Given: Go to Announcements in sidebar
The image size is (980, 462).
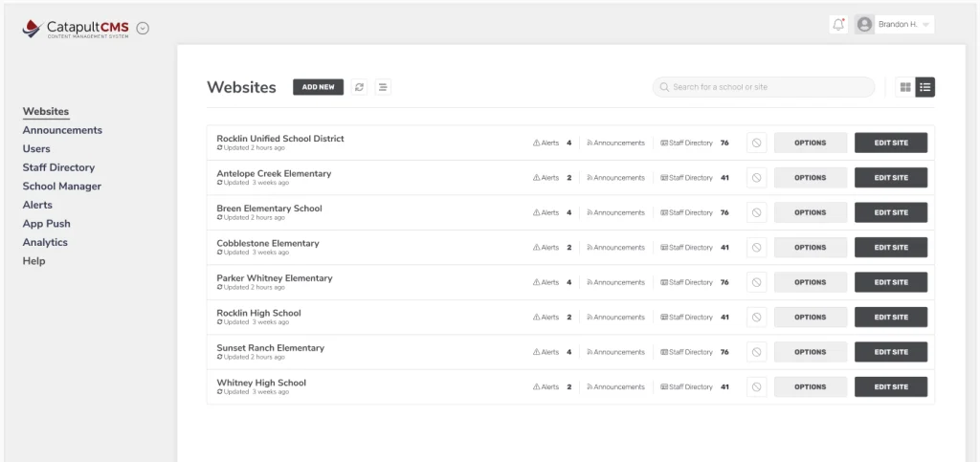Looking at the screenshot, I should point(62,130).
